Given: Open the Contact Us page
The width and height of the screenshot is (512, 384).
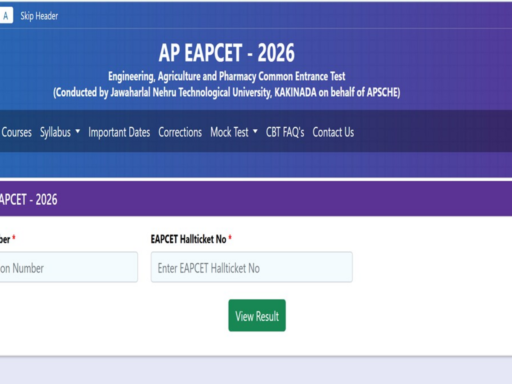Looking at the screenshot, I should (x=333, y=132).
